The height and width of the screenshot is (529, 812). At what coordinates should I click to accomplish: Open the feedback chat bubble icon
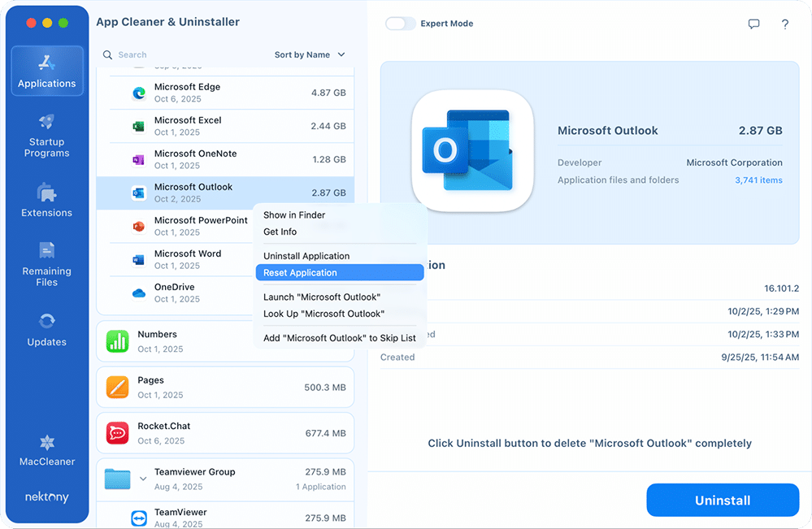754,24
